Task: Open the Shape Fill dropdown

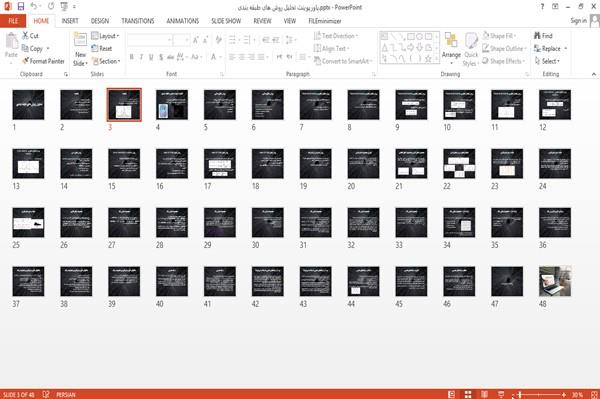Action: tap(499, 36)
